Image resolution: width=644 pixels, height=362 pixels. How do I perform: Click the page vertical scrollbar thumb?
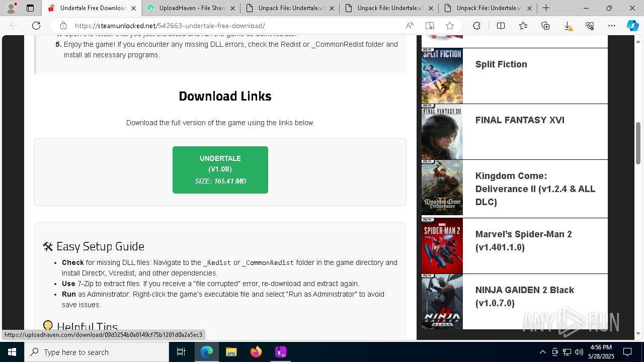[x=638, y=143]
